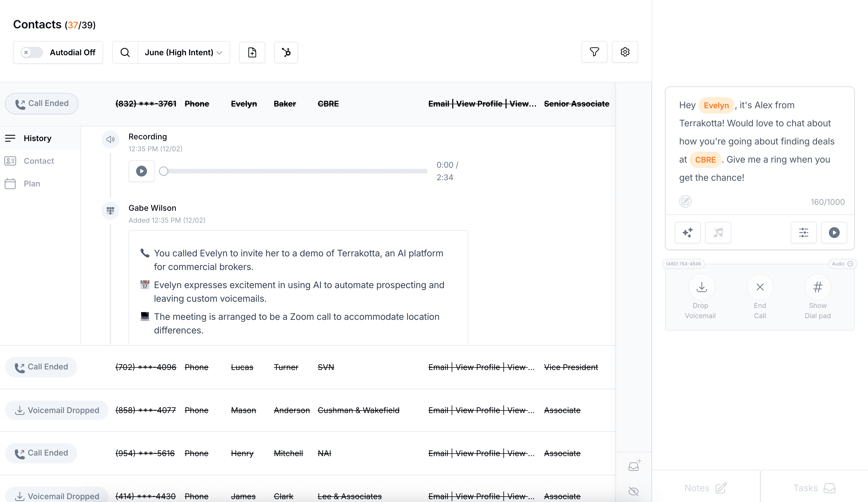Open settings gear in contacts toolbar
This screenshot has width=868, height=502.
point(625,52)
